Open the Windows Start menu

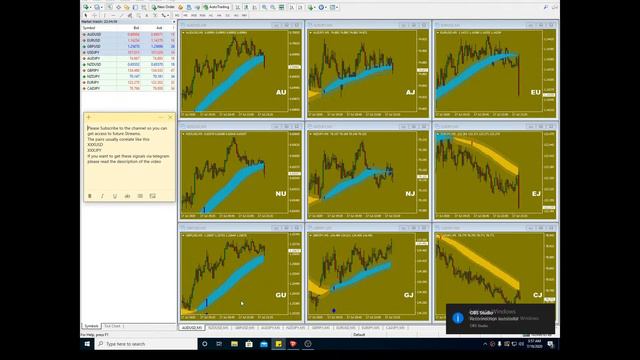pos(87,344)
